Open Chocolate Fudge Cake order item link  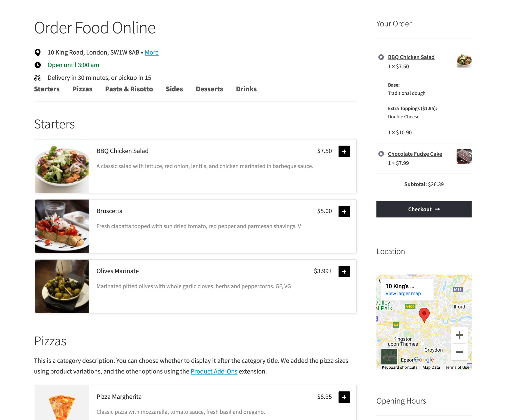(x=415, y=154)
